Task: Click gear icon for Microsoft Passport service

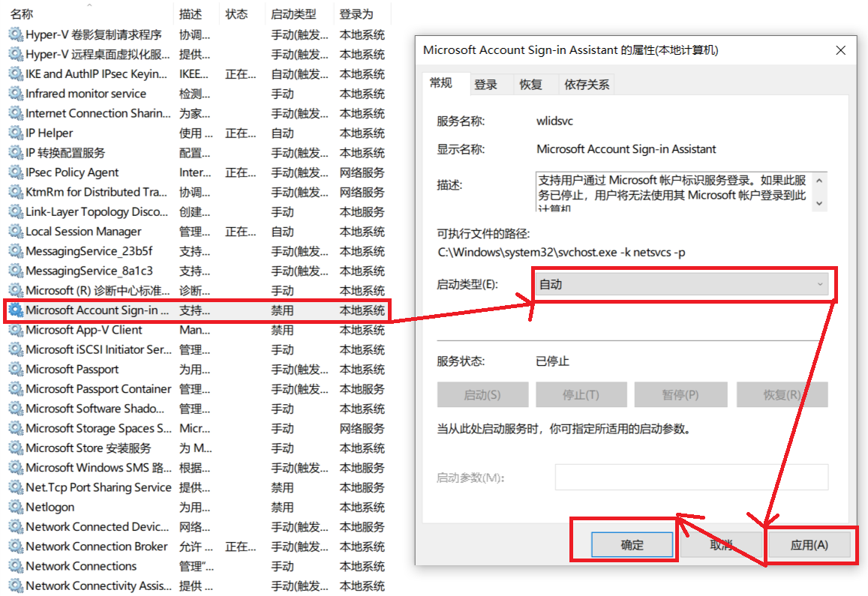Action: [15, 370]
